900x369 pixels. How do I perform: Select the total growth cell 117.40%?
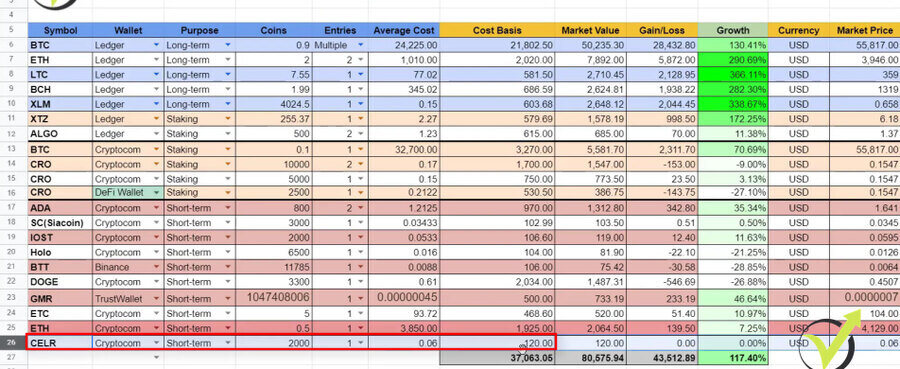[x=733, y=358]
